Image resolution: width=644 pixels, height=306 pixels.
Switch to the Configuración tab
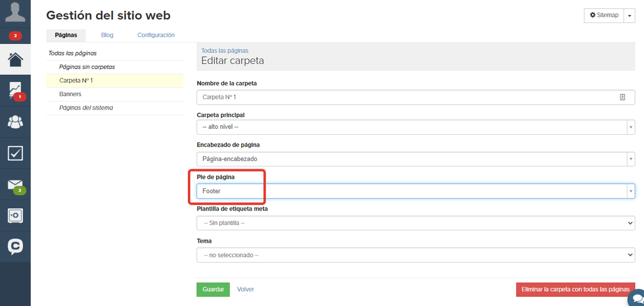pos(156,35)
